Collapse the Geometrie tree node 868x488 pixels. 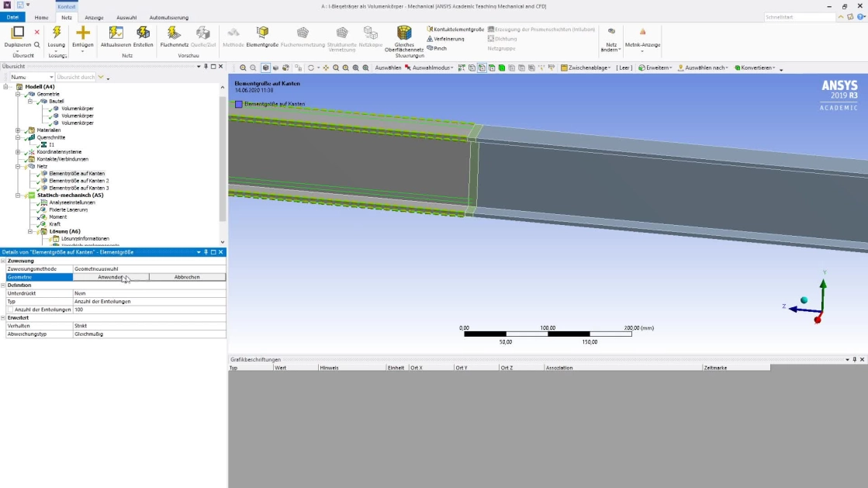pyautogui.click(x=18, y=94)
